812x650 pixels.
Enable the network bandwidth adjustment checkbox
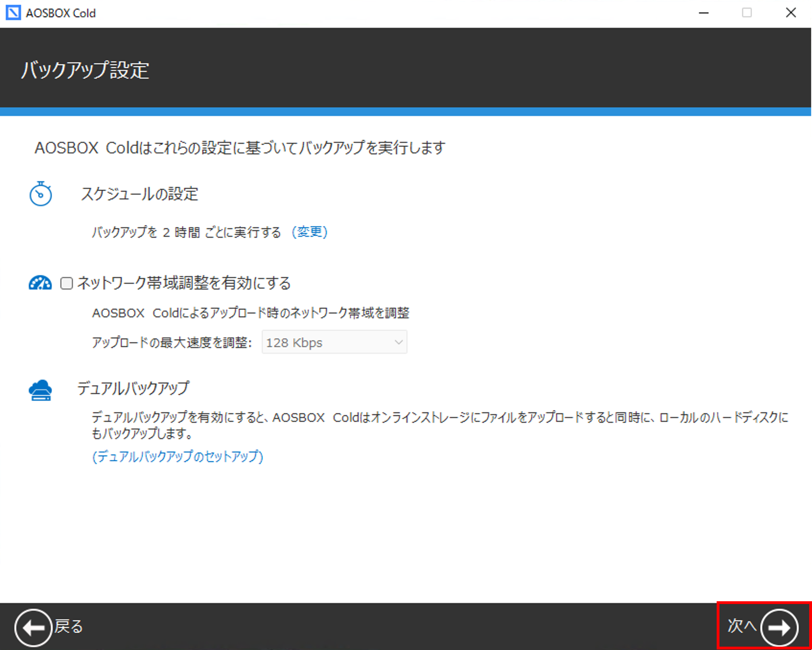click(x=67, y=283)
